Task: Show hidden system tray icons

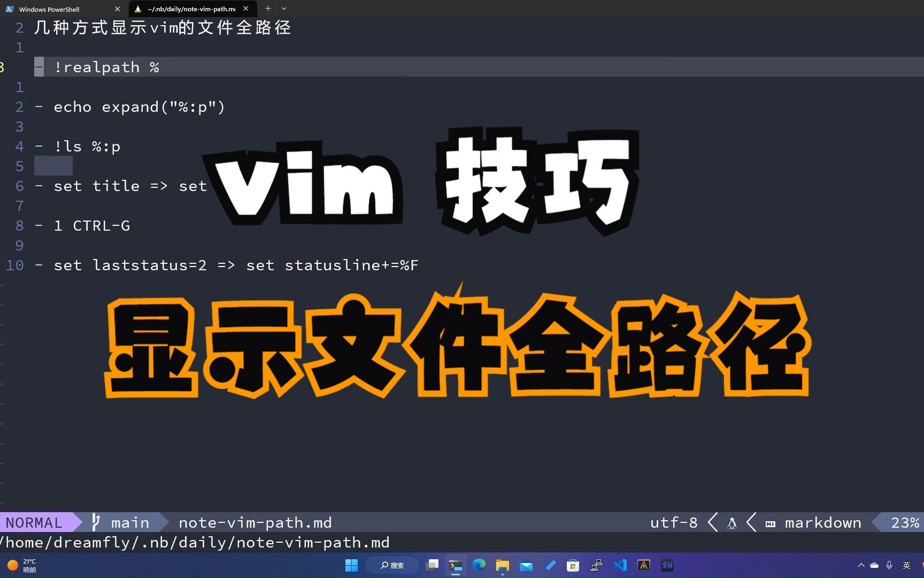Action: point(861,565)
